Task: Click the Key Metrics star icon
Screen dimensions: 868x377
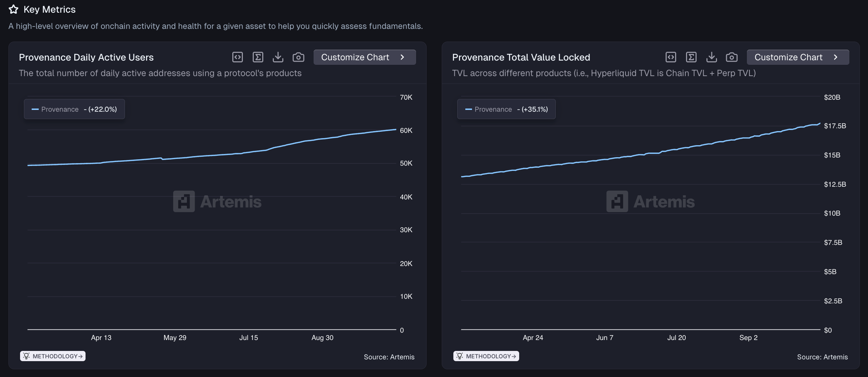Action: [x=13, y=9]
